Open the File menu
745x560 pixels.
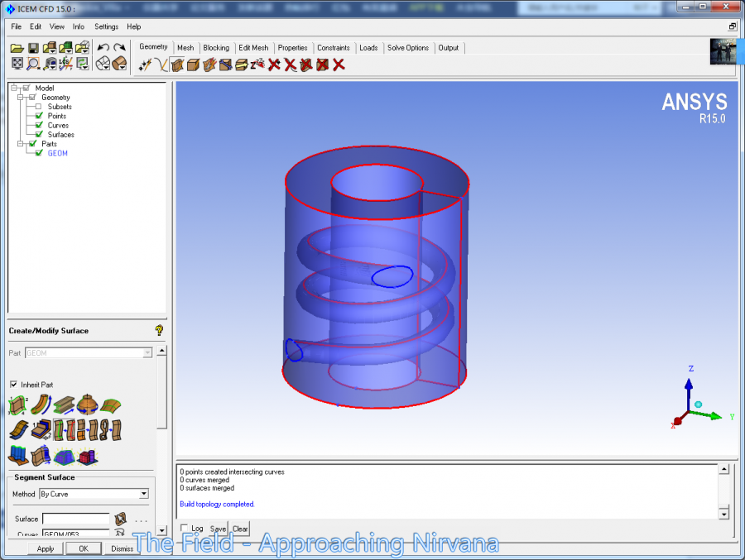click(17, 26)
